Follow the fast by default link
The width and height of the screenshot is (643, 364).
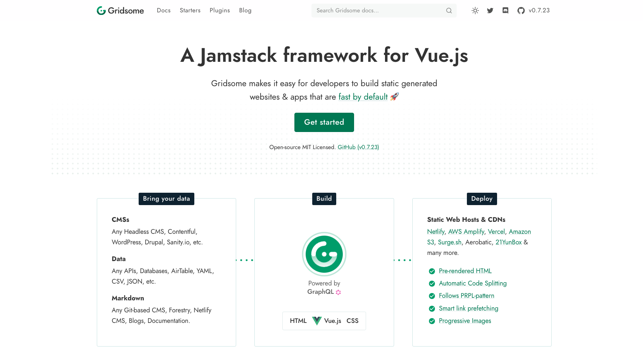(363, 97)
